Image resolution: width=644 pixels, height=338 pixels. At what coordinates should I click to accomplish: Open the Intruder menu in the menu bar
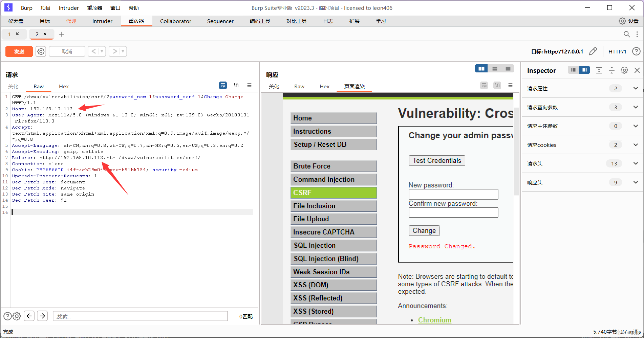point(69,8)
